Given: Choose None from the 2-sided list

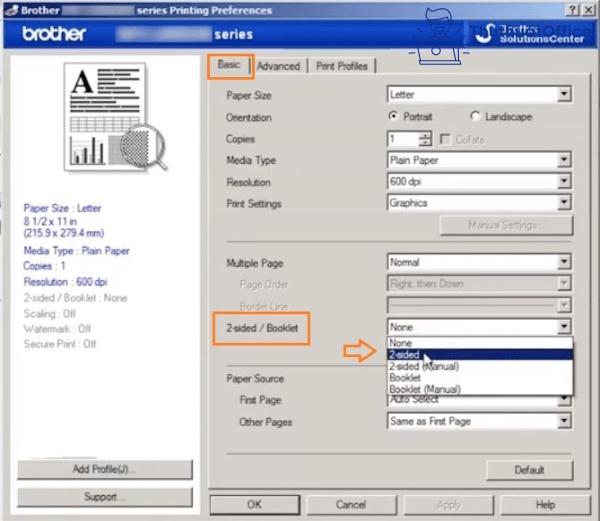Looking at the screenshot, I should coord(480,343).
